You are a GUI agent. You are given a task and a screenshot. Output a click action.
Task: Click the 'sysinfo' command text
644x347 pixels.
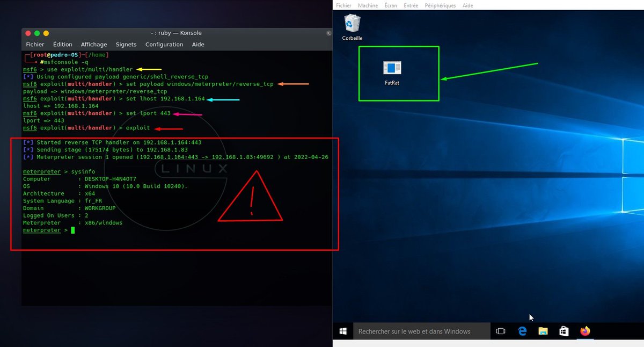point(83,172)
